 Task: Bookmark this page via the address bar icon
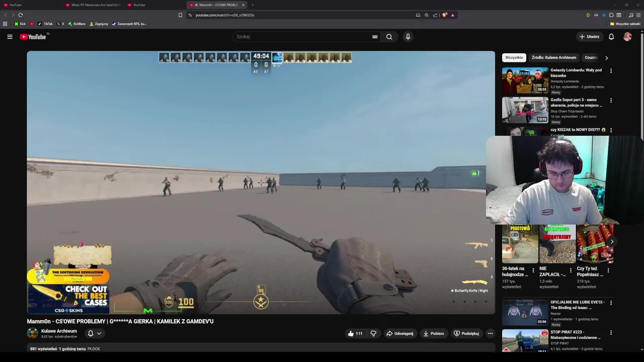pyautogui.click(x=180, y=15)
